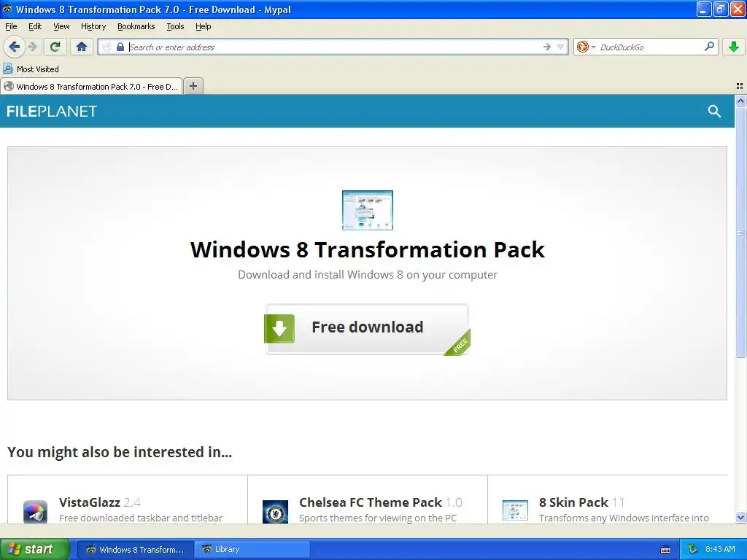Click the Free downloaded taskbar and titlebar text

pyautogui.click(x=141, y=518)
